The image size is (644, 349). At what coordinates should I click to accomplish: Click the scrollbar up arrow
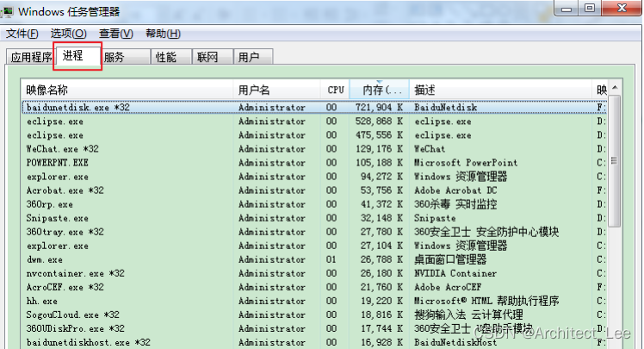coord(615,87)
